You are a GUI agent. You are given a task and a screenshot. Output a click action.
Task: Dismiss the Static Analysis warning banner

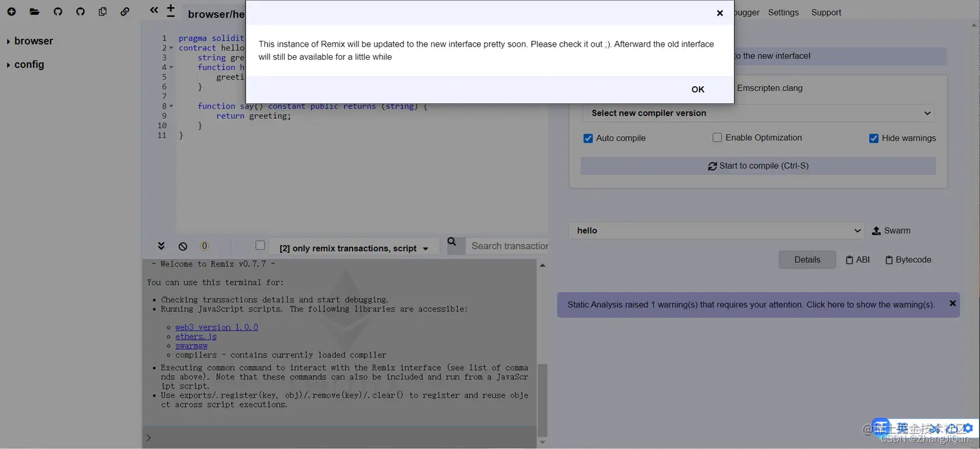coord(952,303)
